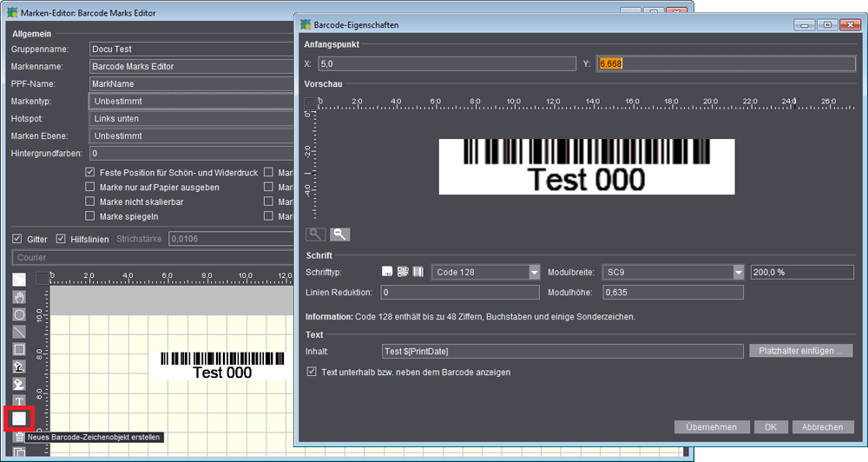Choose the linear barcode type icon
Viewport: 868px width, 462px height.
tap(418, 272)
